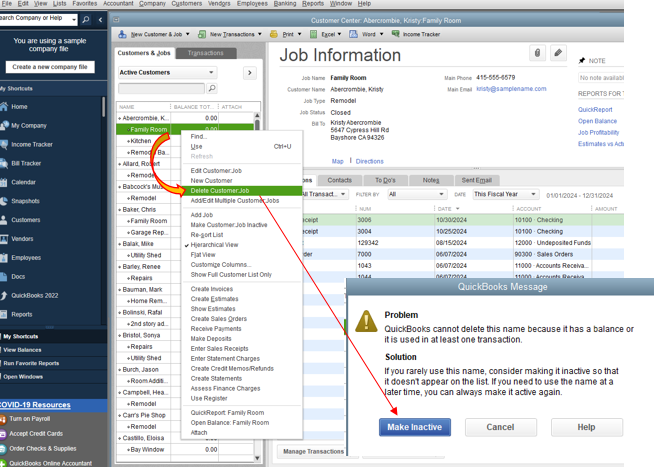Open the New Transactions dropdown arrow
The image size is (656, 471).
(260, 34)
